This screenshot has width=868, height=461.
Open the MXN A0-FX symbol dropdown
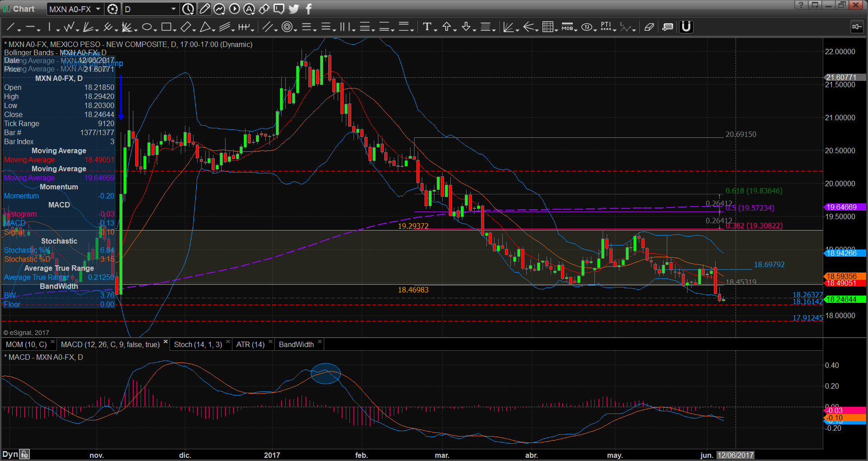[98, 9]
